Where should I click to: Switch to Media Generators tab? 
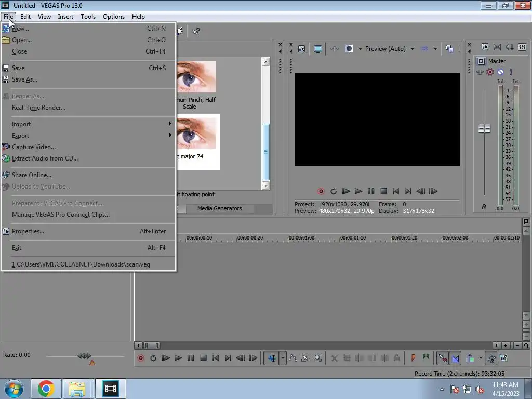[220, 208]
